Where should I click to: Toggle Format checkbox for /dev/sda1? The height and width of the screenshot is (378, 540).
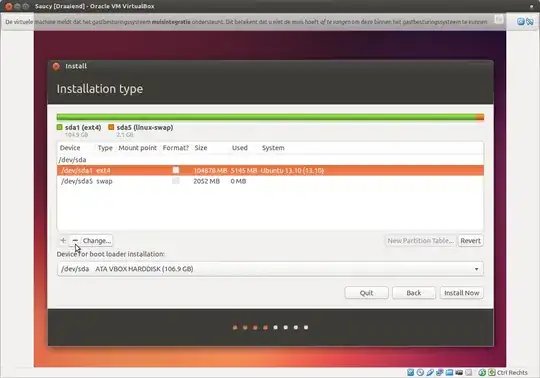(176, 170)
